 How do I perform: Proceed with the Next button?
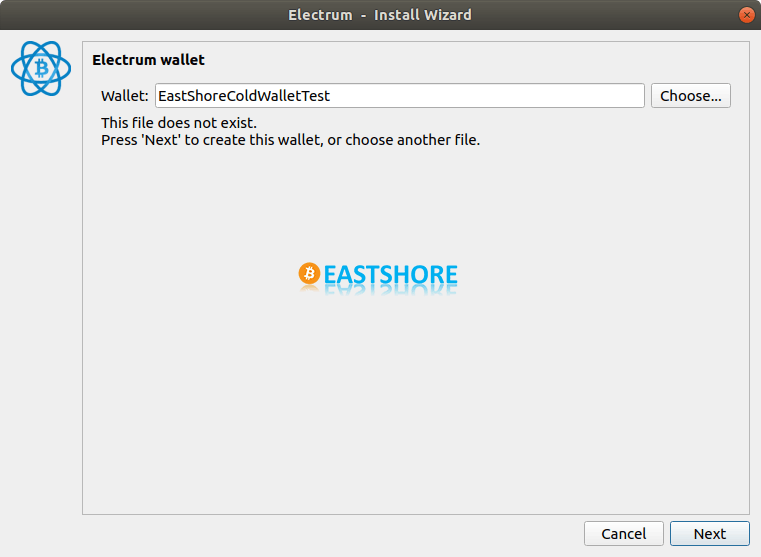click(710, 534)
